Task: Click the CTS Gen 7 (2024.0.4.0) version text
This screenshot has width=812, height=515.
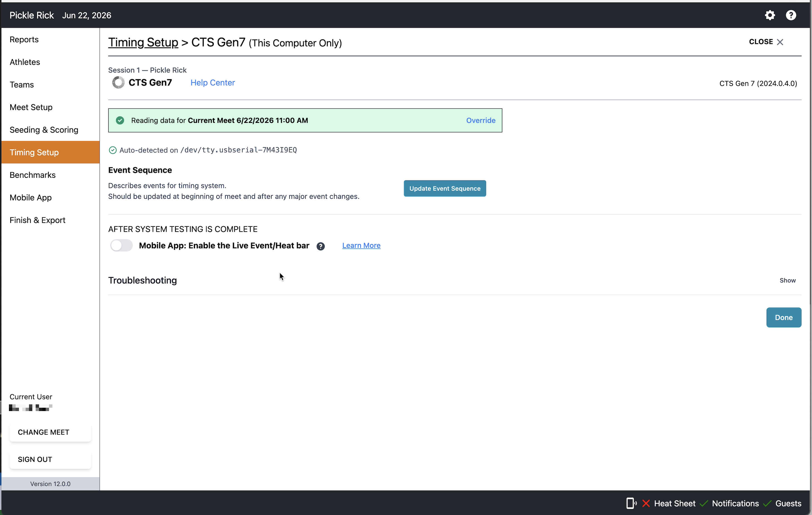Action: (758, 84)
